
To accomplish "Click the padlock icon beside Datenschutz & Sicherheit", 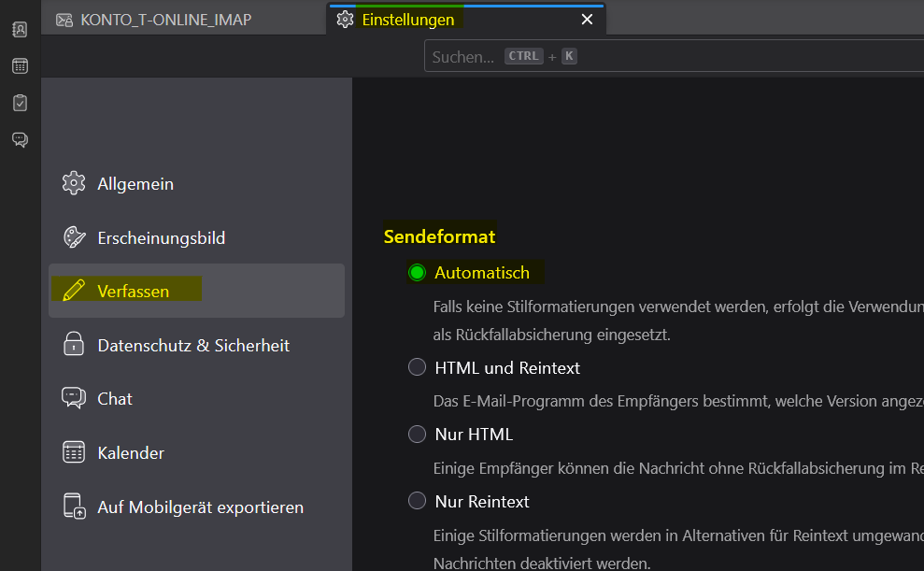I will click(x=74, y=345).
